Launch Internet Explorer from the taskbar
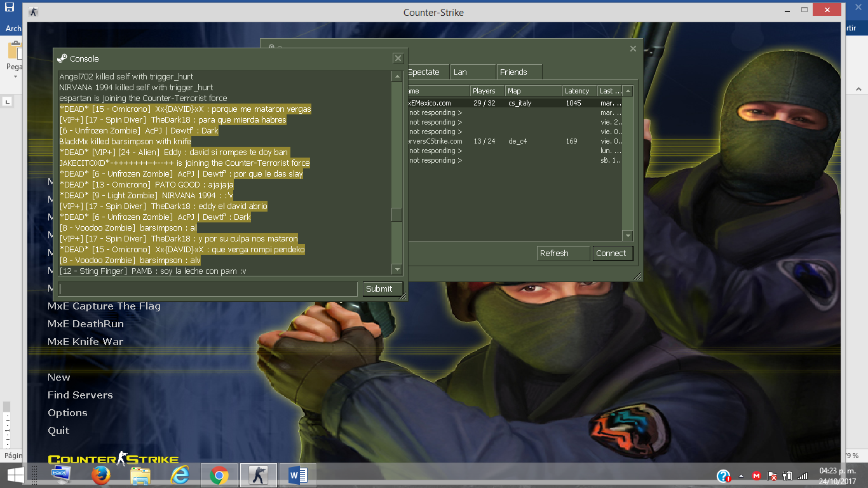Viewport: 868px width, 488px height. [180, 475]
